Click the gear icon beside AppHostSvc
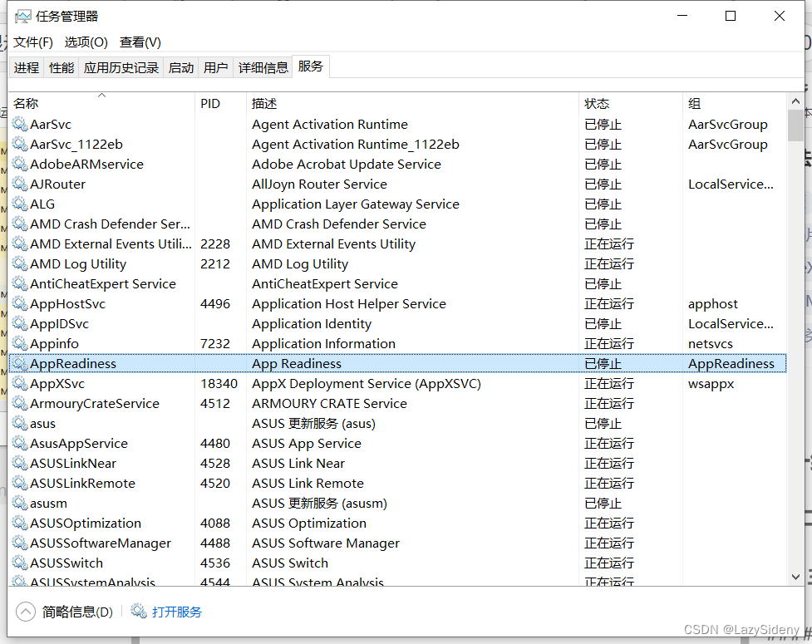This screenshot has width=812, height=644. point(20,303)
